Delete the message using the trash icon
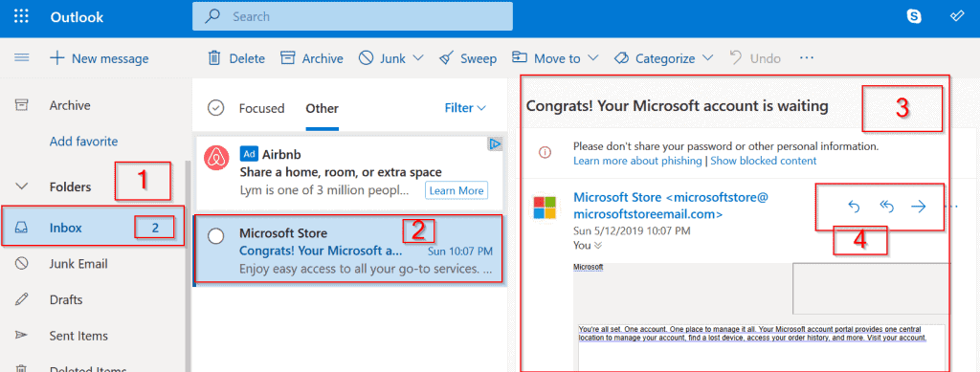Screen dimensions: 980x372 pyautogui.click(x=214, y=58)
